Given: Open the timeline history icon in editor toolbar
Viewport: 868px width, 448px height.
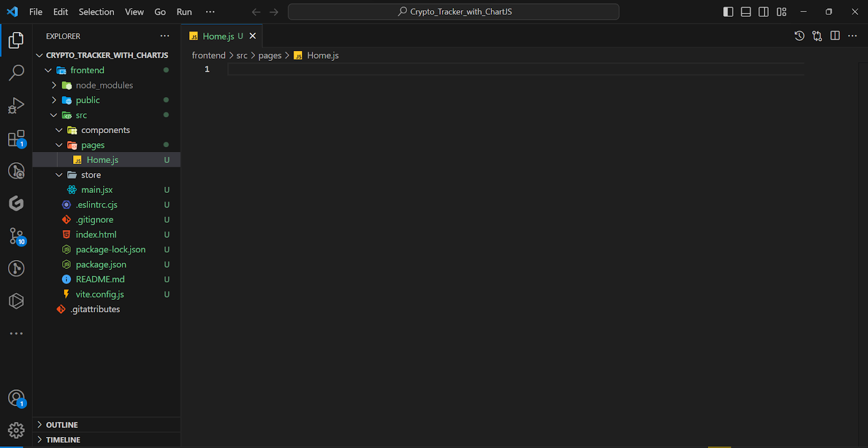Looking at the screenshot, I should (799, 36).
